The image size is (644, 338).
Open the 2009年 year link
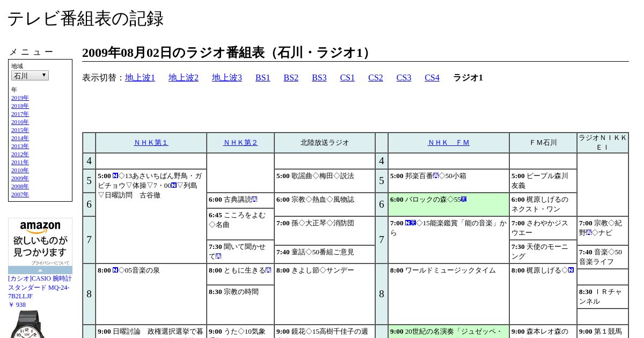pos(20,178)
